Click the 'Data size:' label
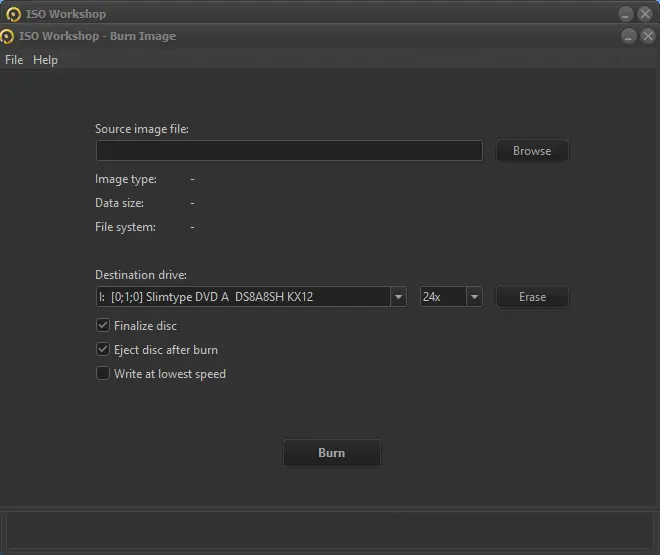This screenshot has width=660, height=555. coord(120,203)
